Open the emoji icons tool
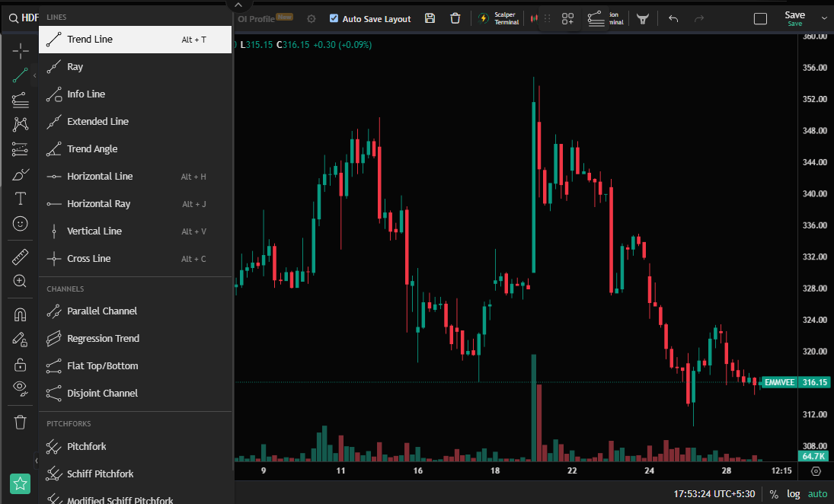Viewport: 834px width, 504px height. pyautogui.click(x=21, y=224)
